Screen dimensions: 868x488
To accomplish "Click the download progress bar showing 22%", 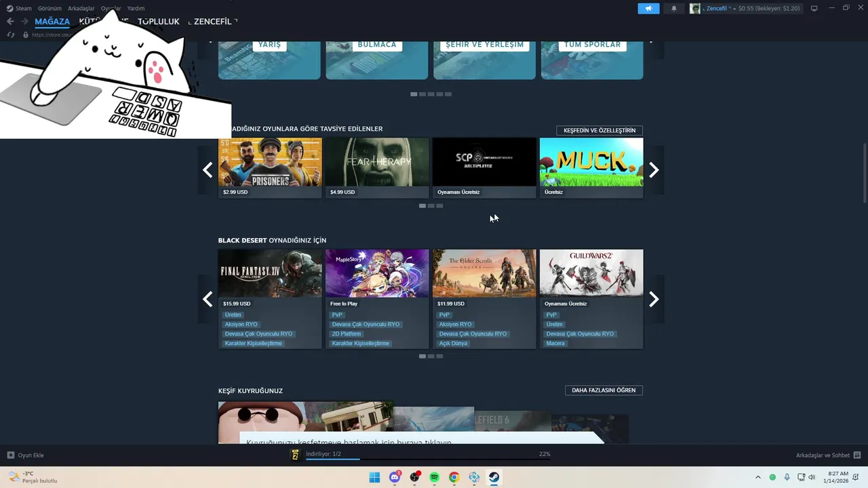I will coord(428,459).
